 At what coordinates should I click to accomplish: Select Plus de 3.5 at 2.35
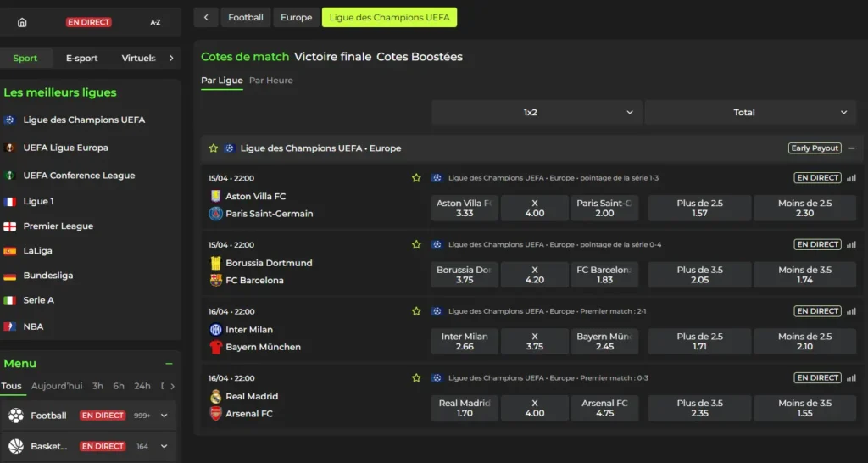[699, 408]
